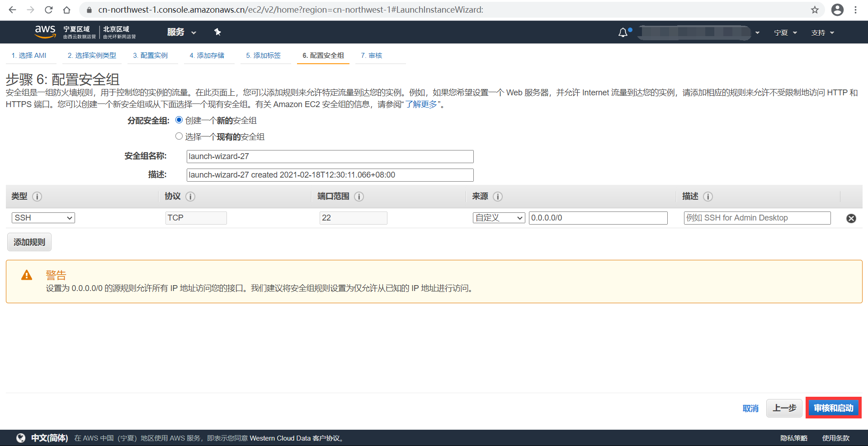
Task: Open the 自定义 source dropdown
Action: click(499, 217)
